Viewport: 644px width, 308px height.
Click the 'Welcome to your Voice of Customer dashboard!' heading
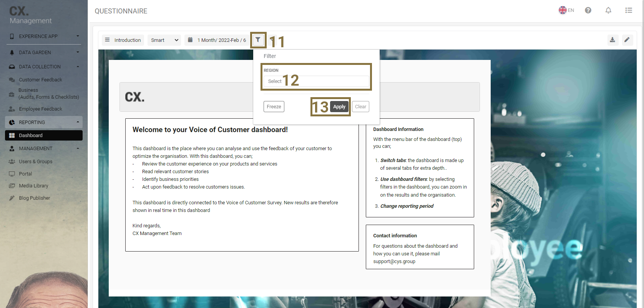point(210,130)
